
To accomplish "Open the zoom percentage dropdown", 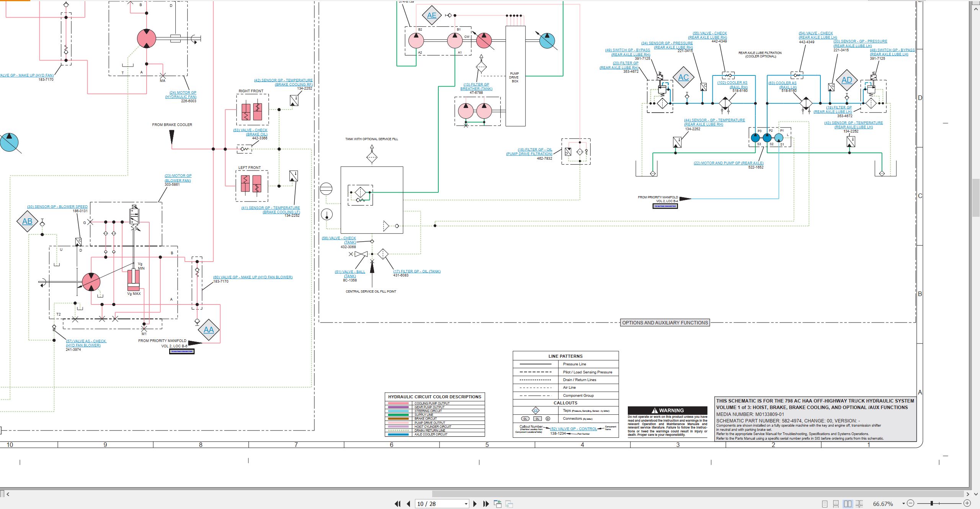I will tap(903, 504).
